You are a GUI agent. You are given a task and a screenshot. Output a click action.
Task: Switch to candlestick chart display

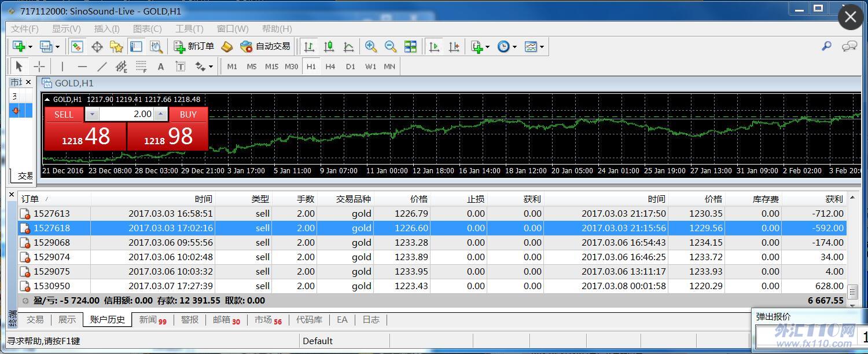click(x=329, y=46)
